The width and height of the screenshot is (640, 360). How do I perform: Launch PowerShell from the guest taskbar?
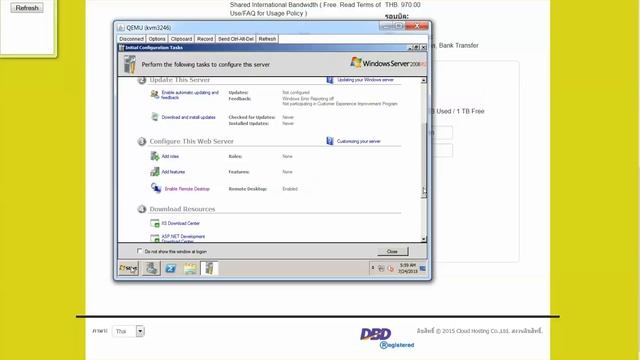click(171, 268)
